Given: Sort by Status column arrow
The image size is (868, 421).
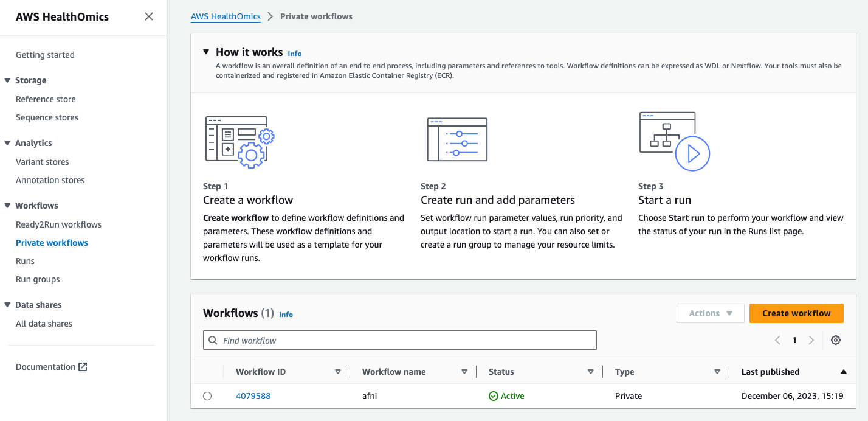Looking at the screenshot, I should click(591, 372).
